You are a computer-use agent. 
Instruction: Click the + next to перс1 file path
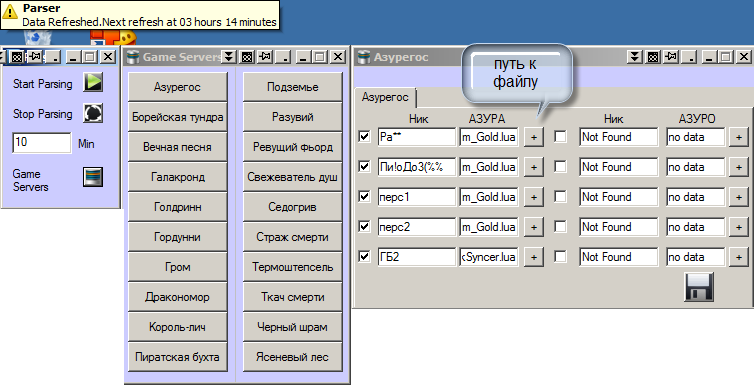(533, 197)
